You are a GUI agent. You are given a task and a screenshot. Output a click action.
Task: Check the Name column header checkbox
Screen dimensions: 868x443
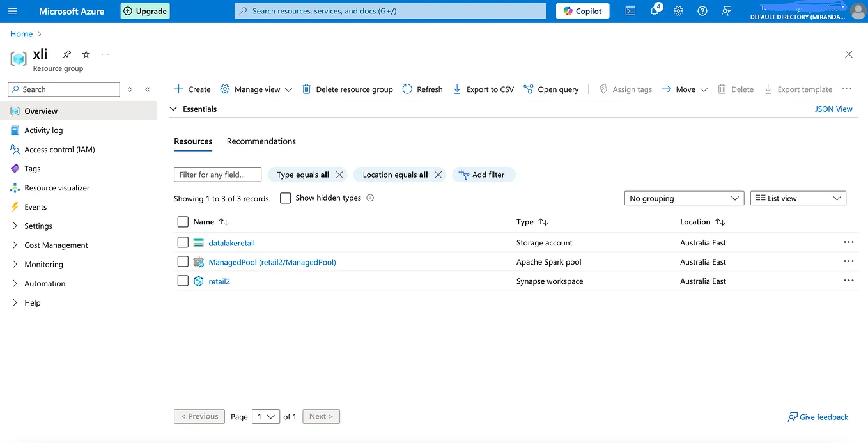click(182, 222)
